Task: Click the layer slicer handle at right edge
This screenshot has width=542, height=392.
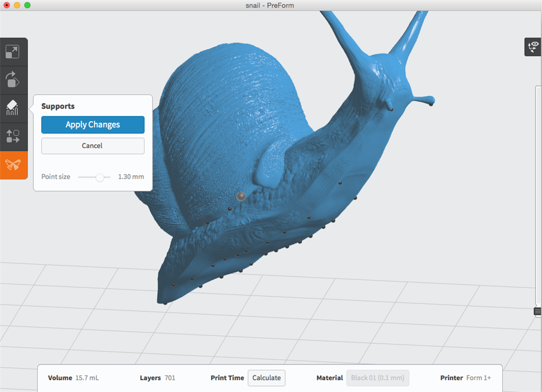Action: click(538, 312)
